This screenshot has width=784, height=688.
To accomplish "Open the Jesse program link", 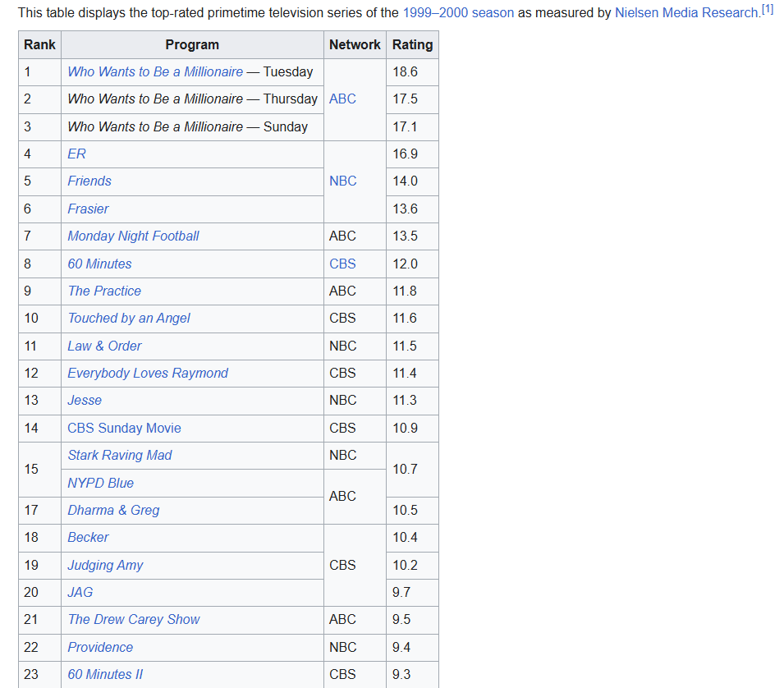I will click(x=85, y=400).
